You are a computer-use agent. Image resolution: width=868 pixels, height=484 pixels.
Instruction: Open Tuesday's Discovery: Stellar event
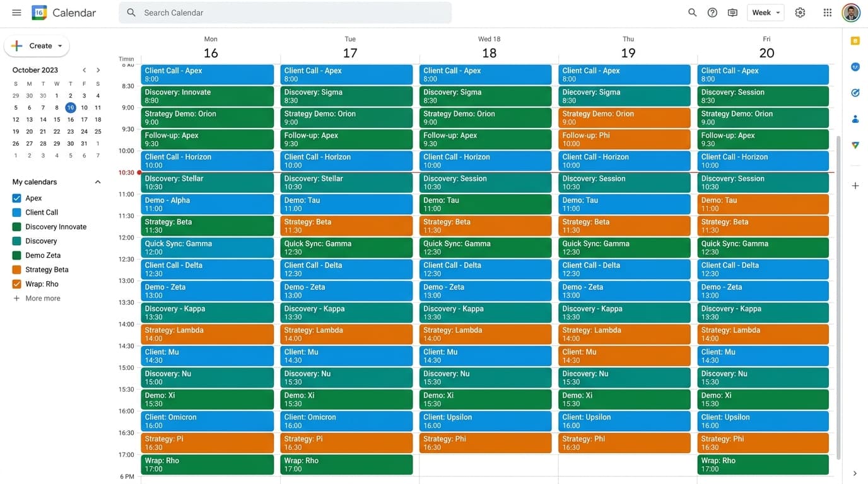346,183
